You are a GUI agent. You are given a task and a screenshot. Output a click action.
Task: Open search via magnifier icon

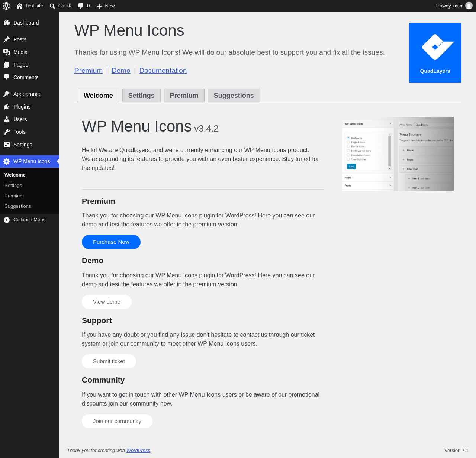pyautogui.click(x=52, y=6)
